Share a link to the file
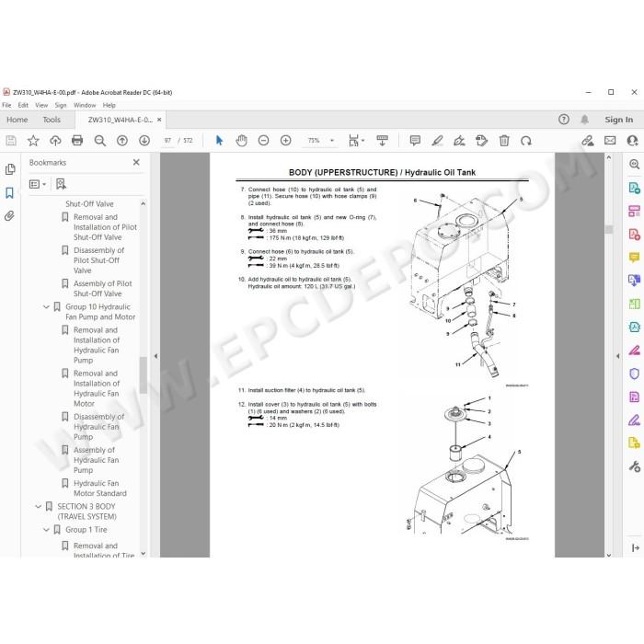644x644 pixels. point(588,141)
